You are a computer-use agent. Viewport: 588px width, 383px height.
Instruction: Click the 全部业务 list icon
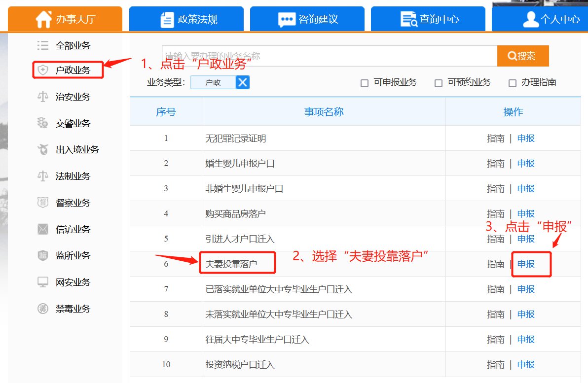pos(43,46)
